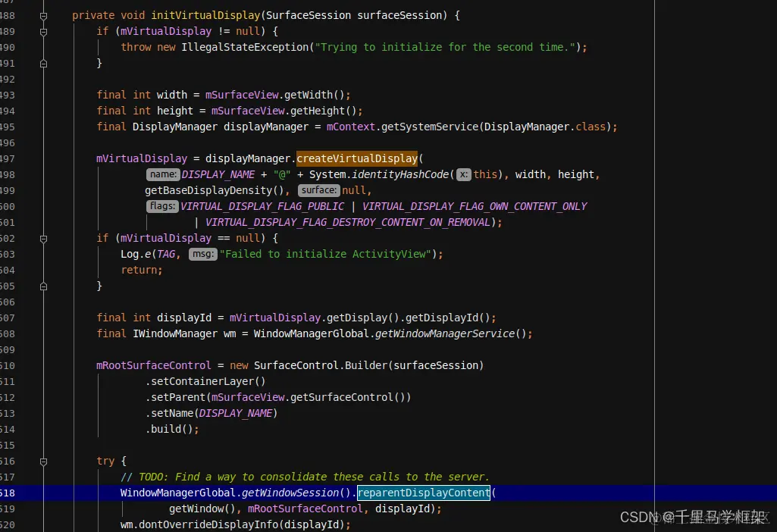Image resolution: width=777 pixels, height=532 pixels.
Task: Click the 'surface:' parameter hint
Action: tap(318, 190)
